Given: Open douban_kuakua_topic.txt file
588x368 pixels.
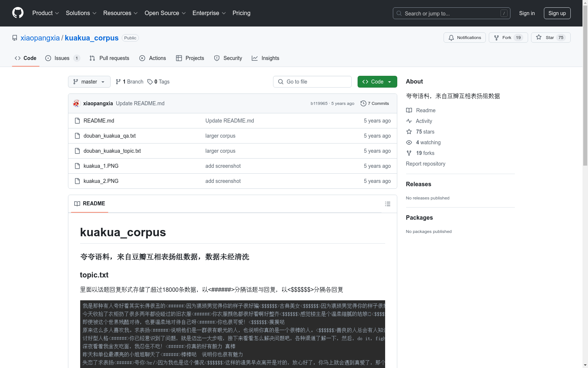Looking at the screenshot, I should 112,151.
